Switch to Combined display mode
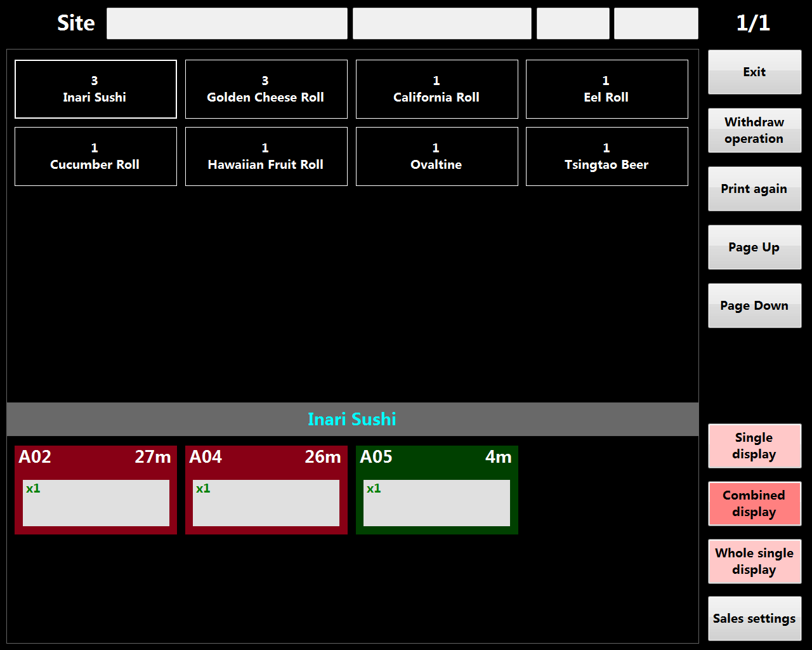 pyautogui.click(x=755, y=503)
